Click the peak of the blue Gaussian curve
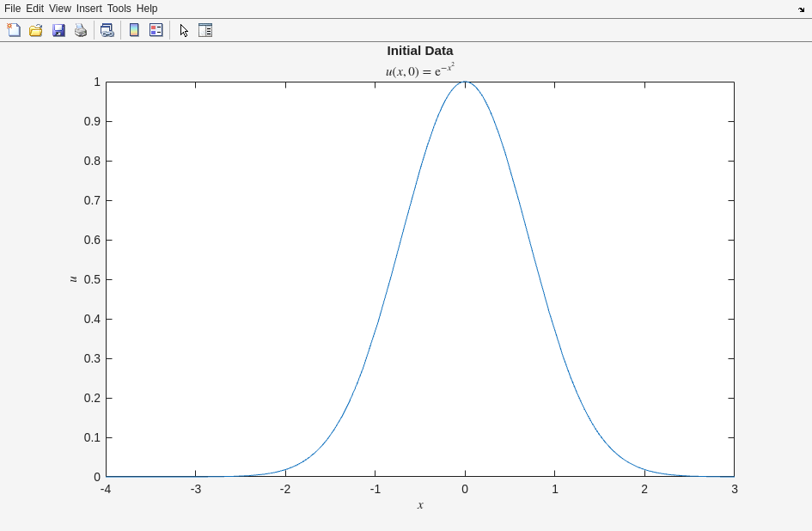 (465, 82)
